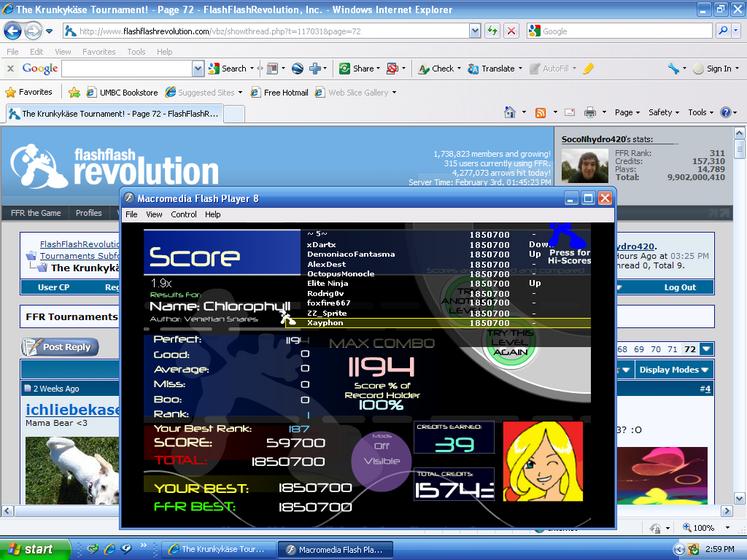Select the Krunkykäse Tournament browser tab
The height and width of the screenshot is (560, 747).
coord(113,114)
